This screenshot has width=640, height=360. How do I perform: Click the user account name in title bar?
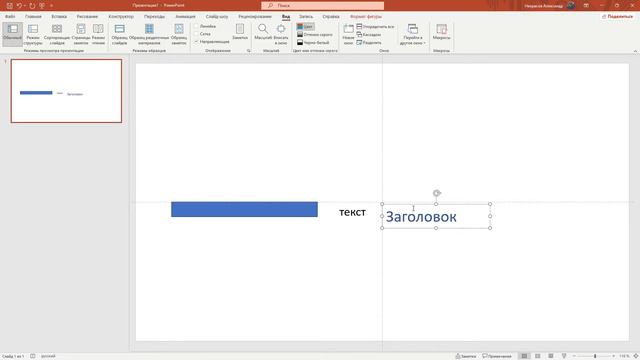[x=544, y=6]
